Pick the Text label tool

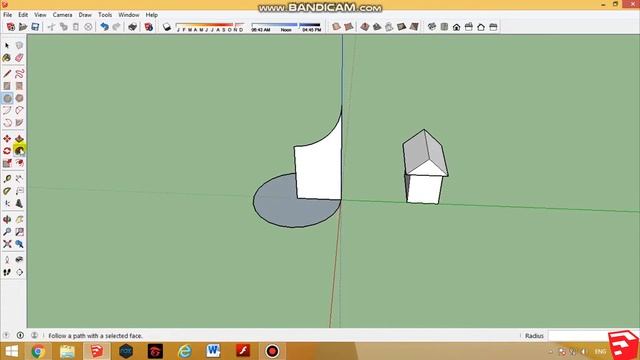19,191
